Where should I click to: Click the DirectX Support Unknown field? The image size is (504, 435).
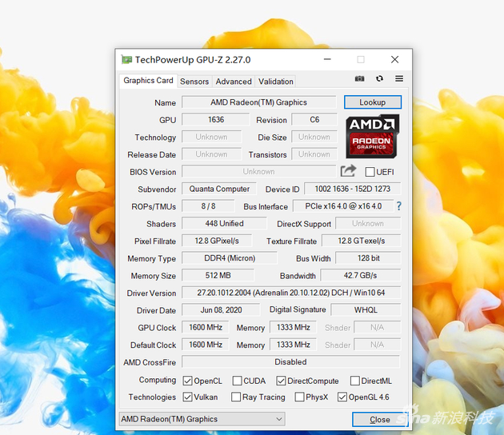[368, 223]
